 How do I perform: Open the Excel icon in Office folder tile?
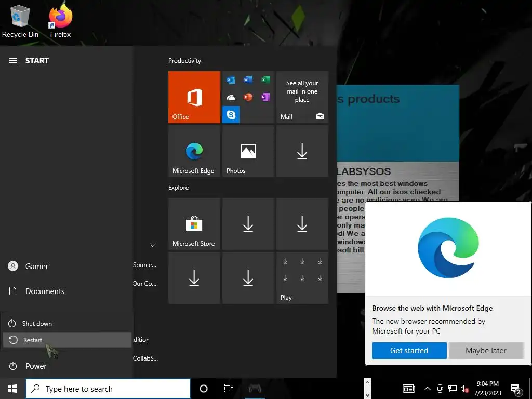[x=265, y=79]
